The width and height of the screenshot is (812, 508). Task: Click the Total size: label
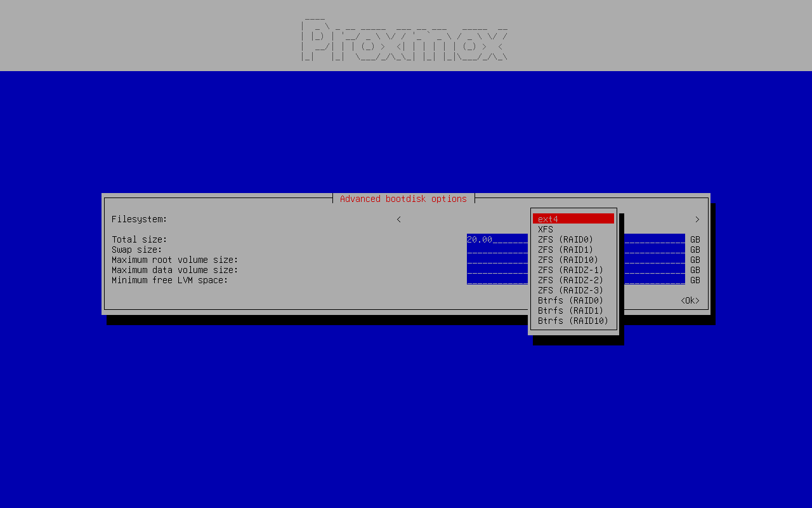click(x=140, y=239)
